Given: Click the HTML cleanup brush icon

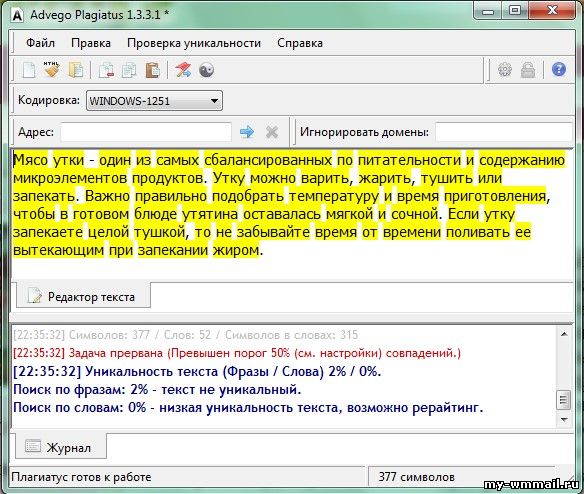Looking at the screenshot, I should pyautogui.click(x=51, y=70).
